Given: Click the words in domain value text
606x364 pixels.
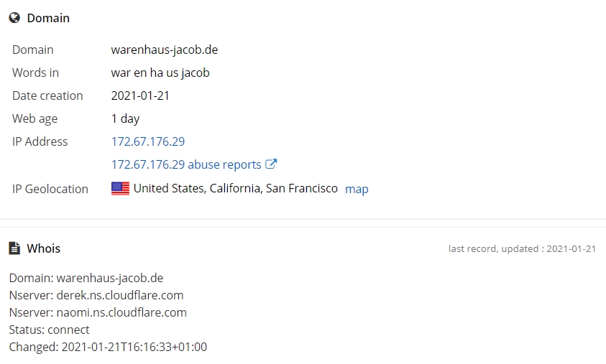Looking at the screenshot, I should coord(160,73).
